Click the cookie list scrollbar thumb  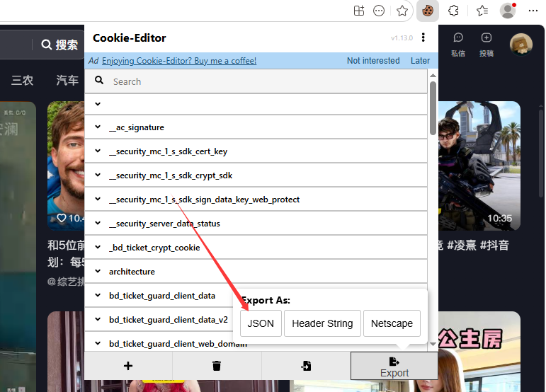(433, 108)
